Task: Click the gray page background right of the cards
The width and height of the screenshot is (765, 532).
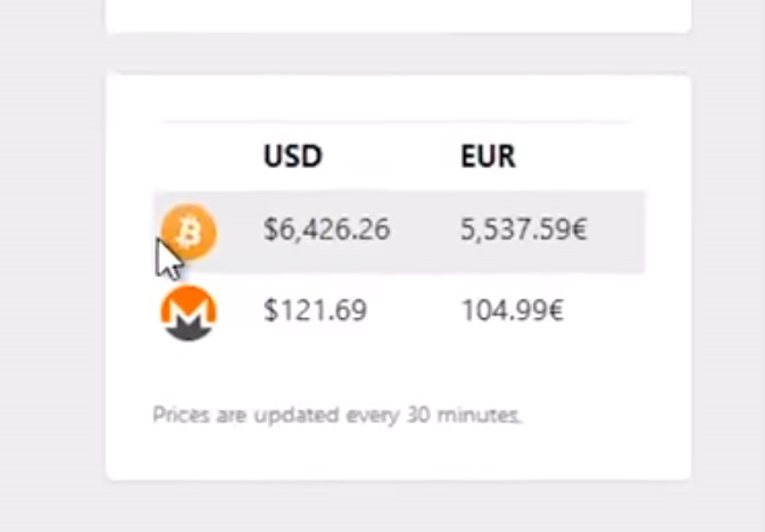Action: [x=728, y=274]
